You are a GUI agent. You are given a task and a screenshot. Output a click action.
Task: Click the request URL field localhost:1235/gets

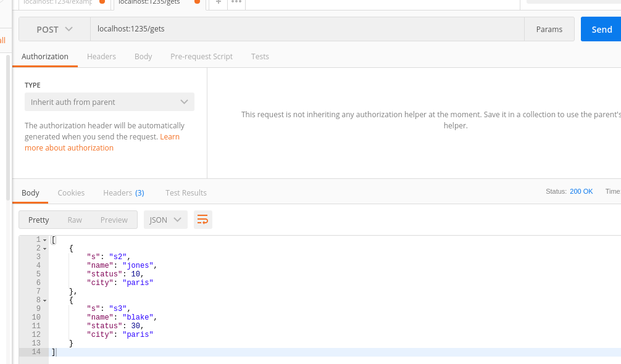(307, 29)
